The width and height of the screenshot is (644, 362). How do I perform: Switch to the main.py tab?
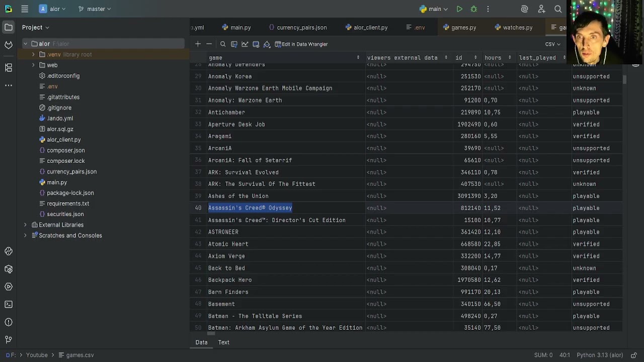(x=236, y=28)
